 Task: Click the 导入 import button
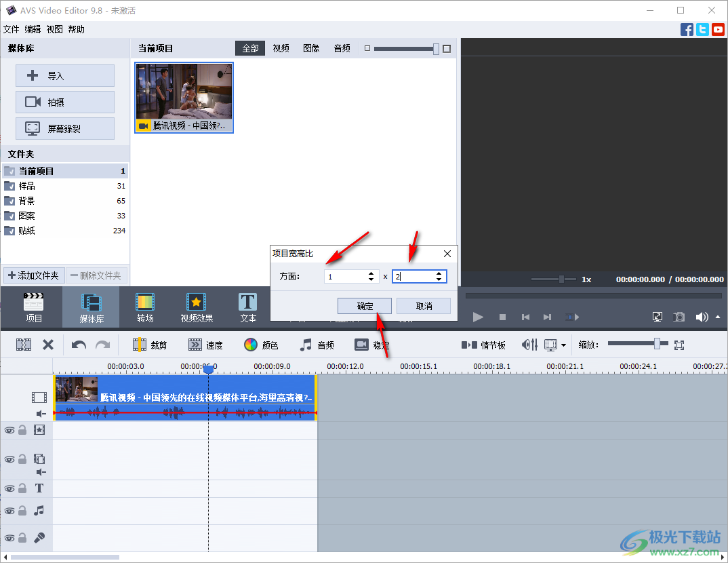tap(65, 76)
